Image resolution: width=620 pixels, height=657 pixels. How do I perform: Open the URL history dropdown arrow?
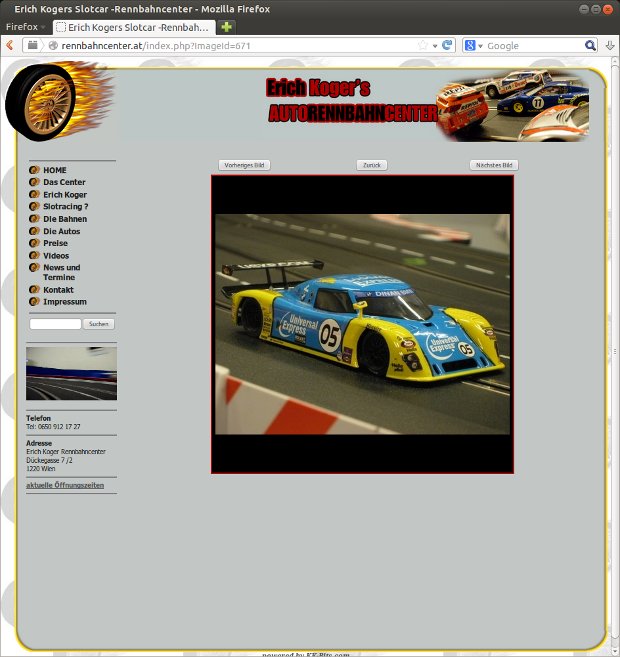[435, 46]
